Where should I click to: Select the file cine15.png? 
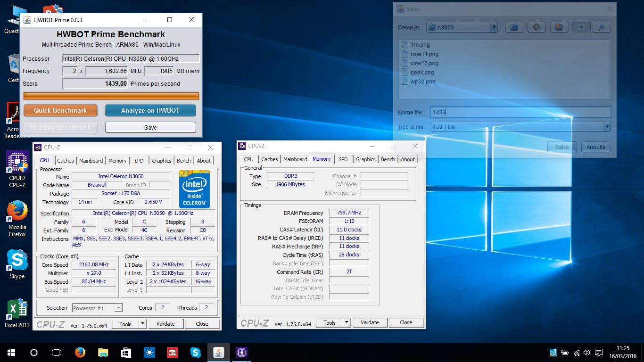coord(420,63)
